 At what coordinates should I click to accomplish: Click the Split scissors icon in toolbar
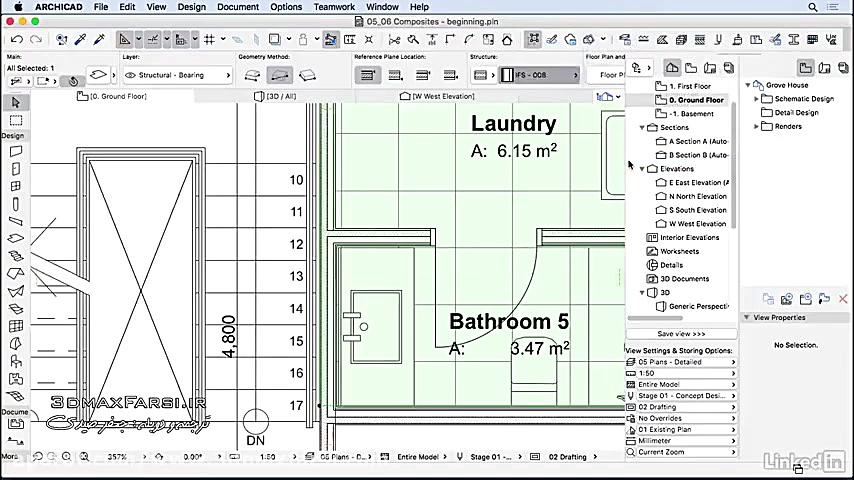tap(394, 39)
